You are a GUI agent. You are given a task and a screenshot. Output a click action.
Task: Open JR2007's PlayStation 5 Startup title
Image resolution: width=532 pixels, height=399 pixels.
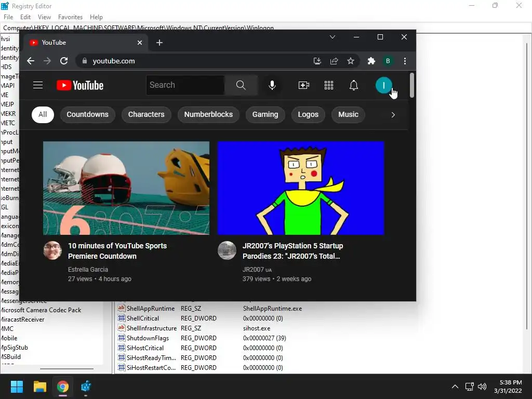coord(293,251)
